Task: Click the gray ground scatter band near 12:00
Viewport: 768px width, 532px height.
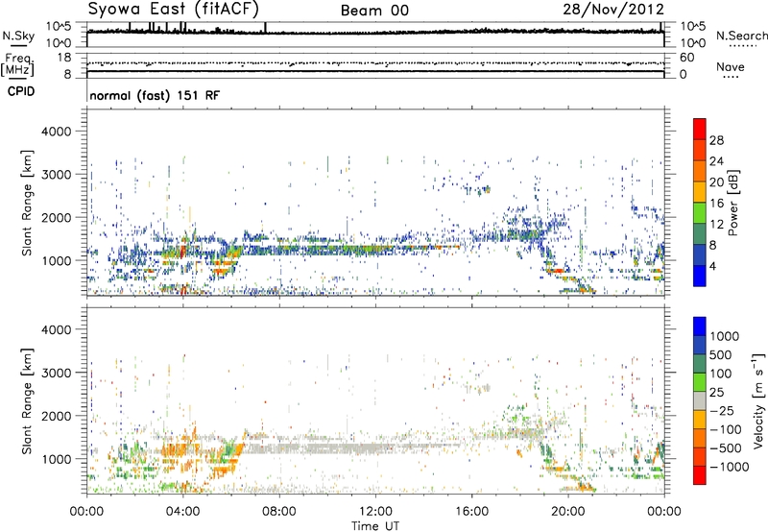Action: (x=363, y=448)
